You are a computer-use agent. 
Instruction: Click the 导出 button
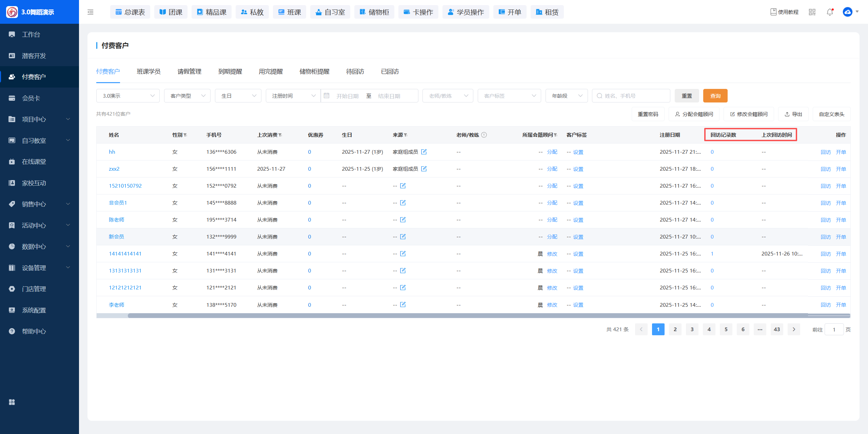pyautogui.click(x=793, y=114)
